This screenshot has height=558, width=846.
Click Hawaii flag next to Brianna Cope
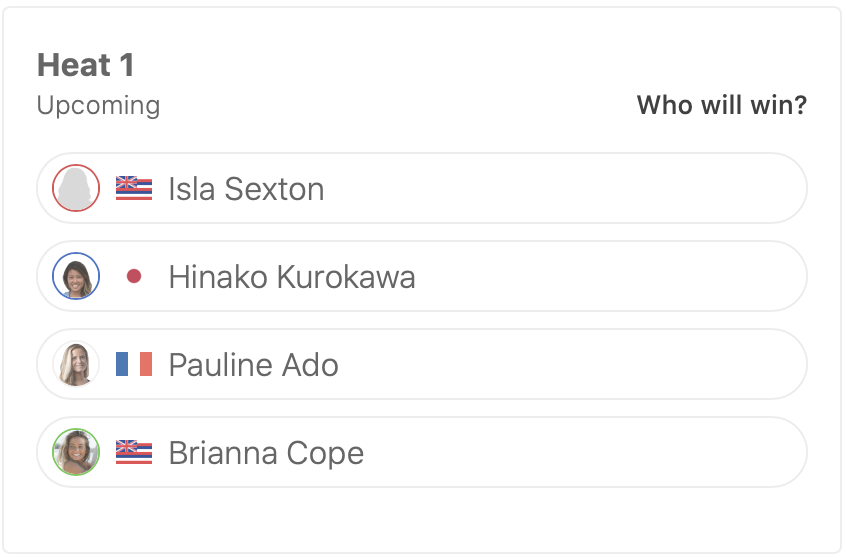(134, 452)
